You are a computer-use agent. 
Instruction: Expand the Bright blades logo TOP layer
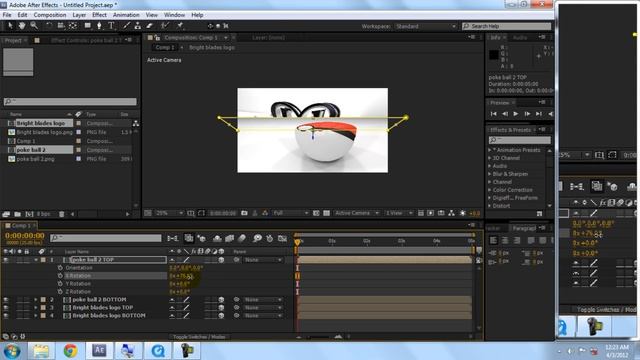click(36, 307)
